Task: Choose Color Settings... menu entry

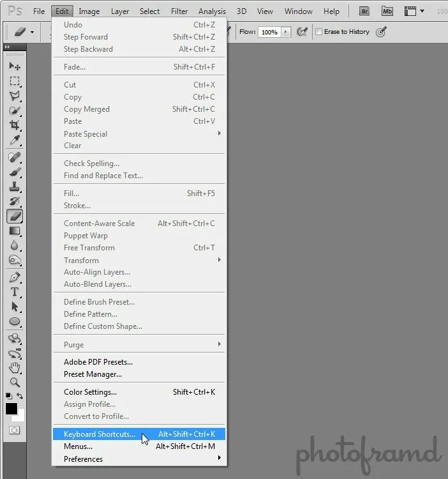Action: (x=139, y=392)
